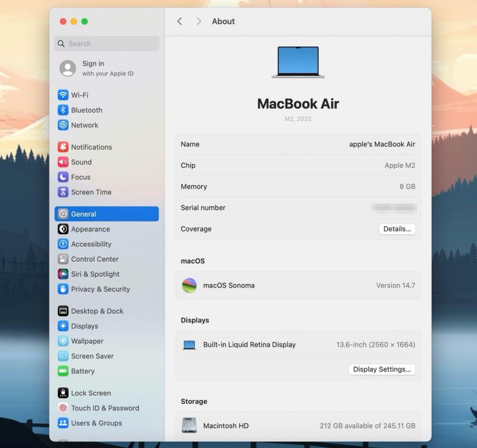
Task: Click the built-in display laptop icon
Action: [x=189, y=345]
